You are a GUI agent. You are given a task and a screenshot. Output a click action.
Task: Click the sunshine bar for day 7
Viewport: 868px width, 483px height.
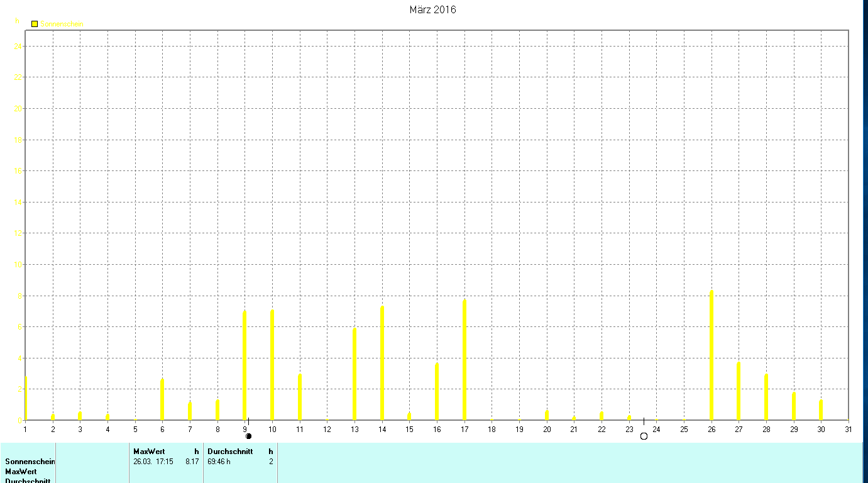click(x=190, y=411)
